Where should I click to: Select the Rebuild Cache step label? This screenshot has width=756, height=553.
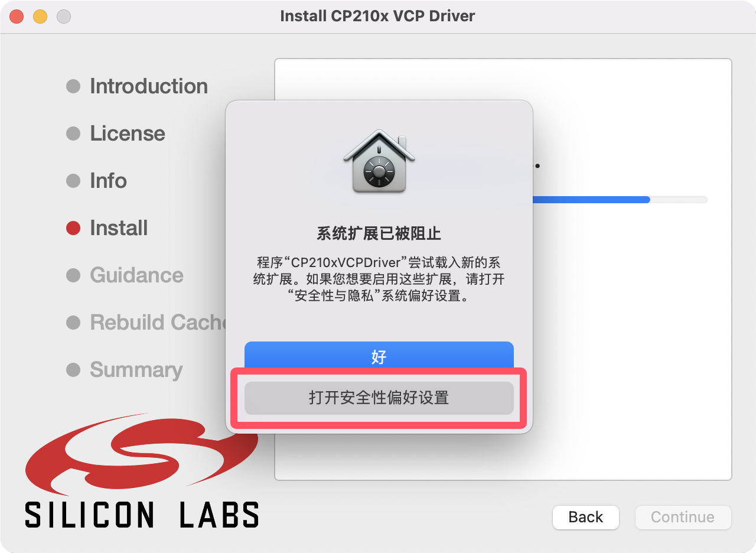coord(158,323)
